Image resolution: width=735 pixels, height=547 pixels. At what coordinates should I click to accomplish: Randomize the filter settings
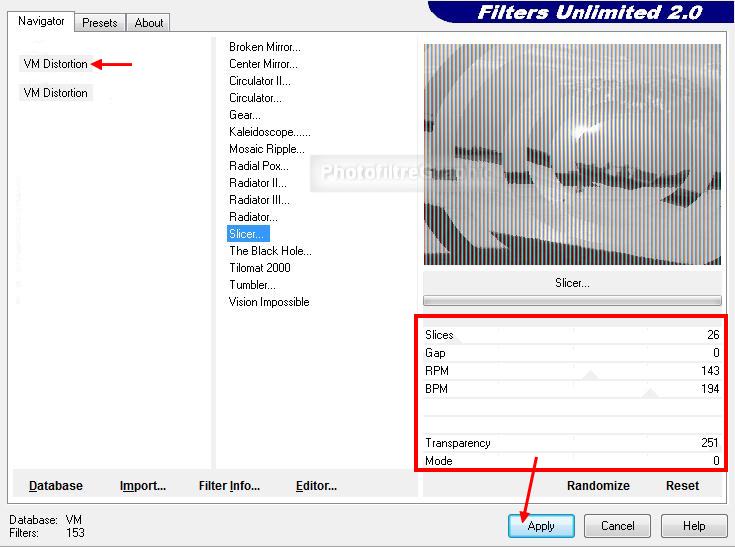598,486
